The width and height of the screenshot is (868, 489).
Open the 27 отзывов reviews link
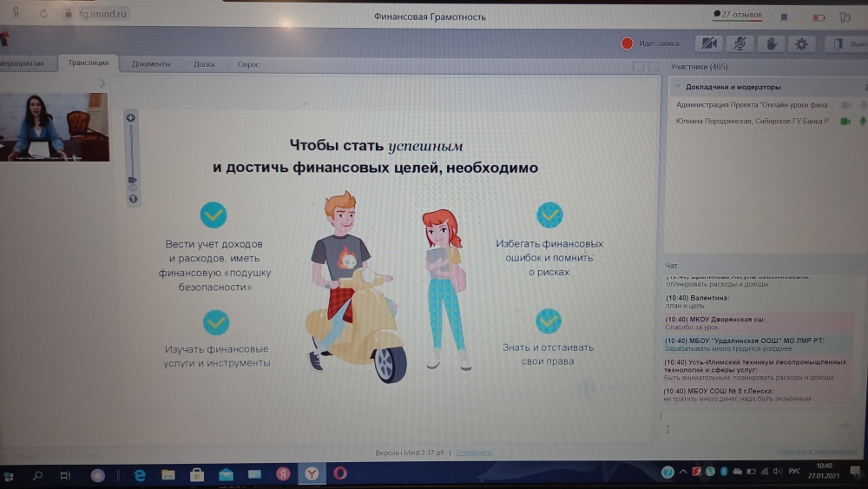tap(737, 15)
